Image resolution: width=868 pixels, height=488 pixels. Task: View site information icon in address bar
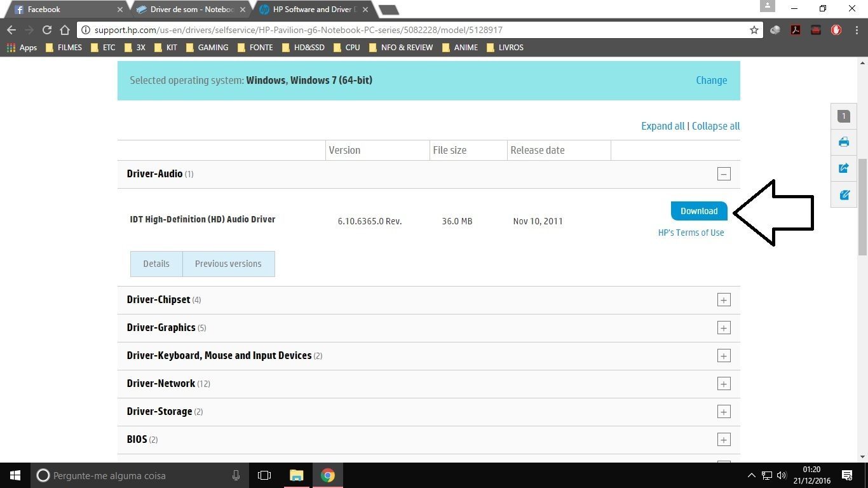point(86,30)
